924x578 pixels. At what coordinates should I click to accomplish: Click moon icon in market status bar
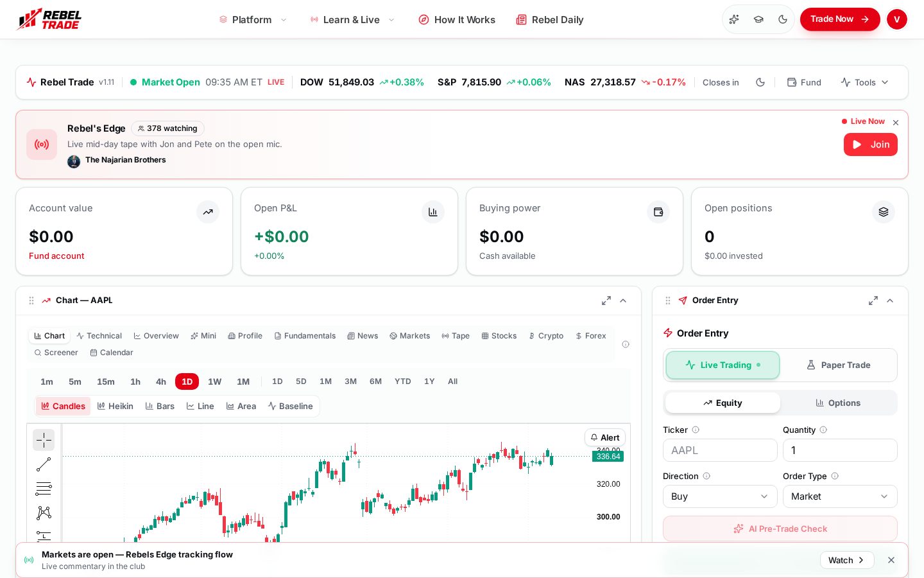760,82
